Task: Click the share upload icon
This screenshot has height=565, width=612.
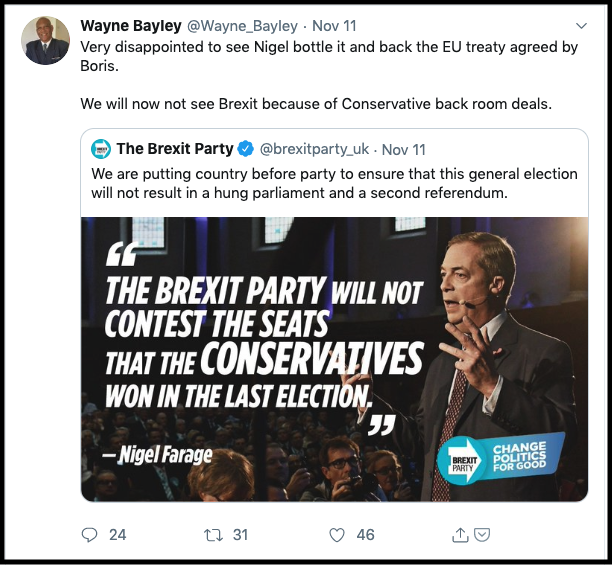Action: pyautogui.click(x=460, y=535)
